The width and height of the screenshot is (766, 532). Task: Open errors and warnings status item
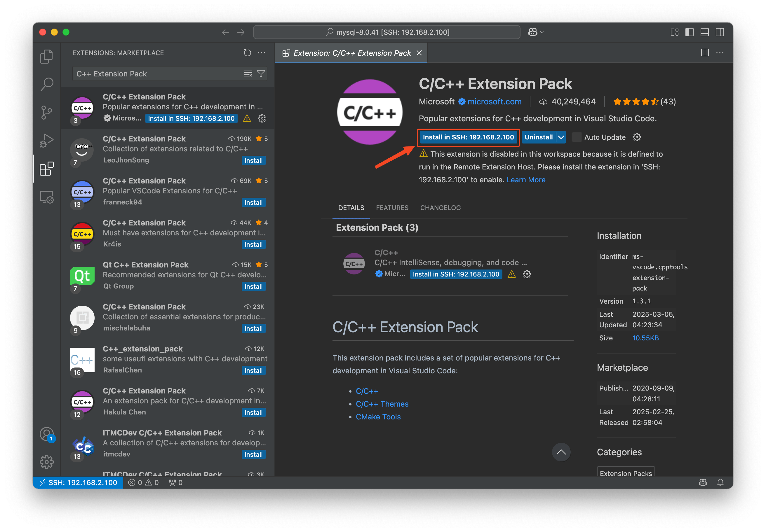tap(143, 482)
